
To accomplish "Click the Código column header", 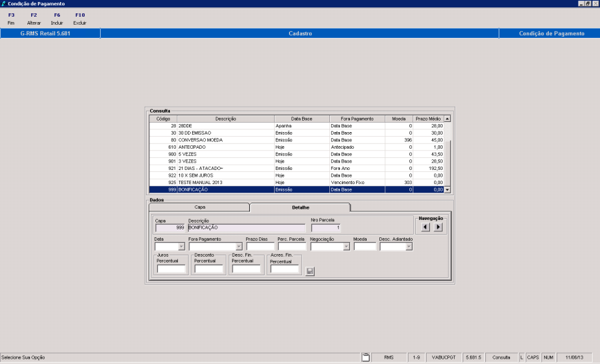I will click(163, 119).
